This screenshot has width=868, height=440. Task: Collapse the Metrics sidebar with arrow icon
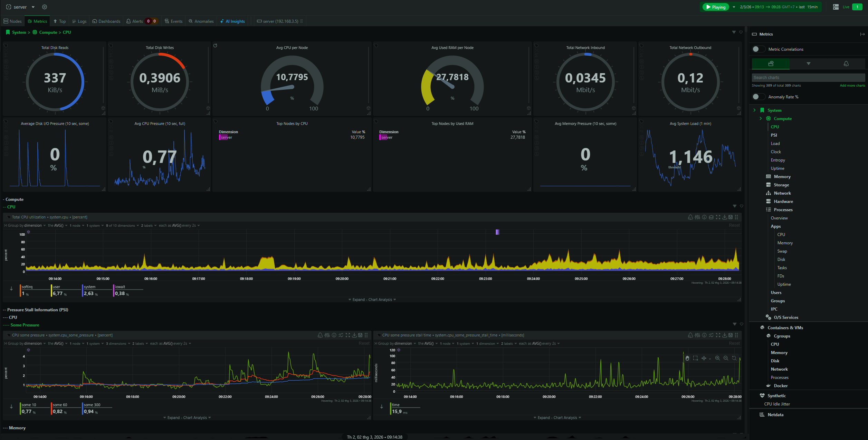coord(862,34)
